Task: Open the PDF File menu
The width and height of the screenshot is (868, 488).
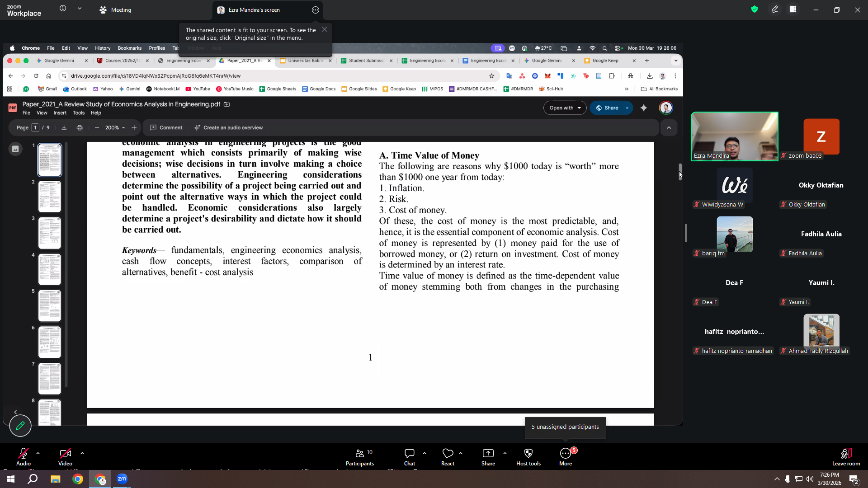Action: click(26, 113)
